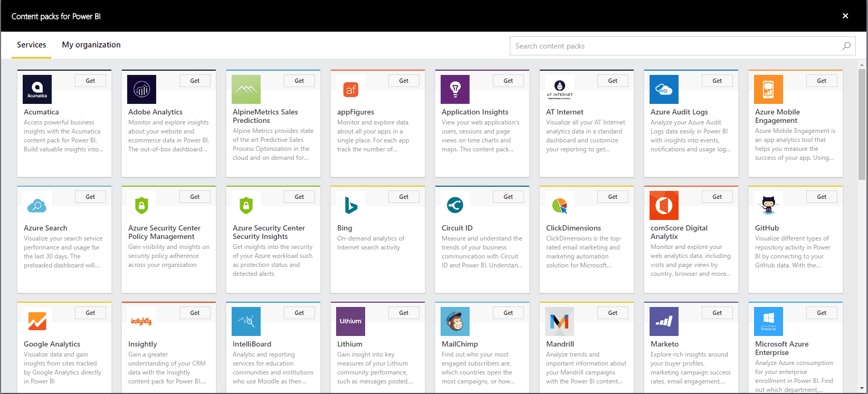Get the MailChimp content pack
Screen dimensions: 868x394
click(x=508, y=313)
